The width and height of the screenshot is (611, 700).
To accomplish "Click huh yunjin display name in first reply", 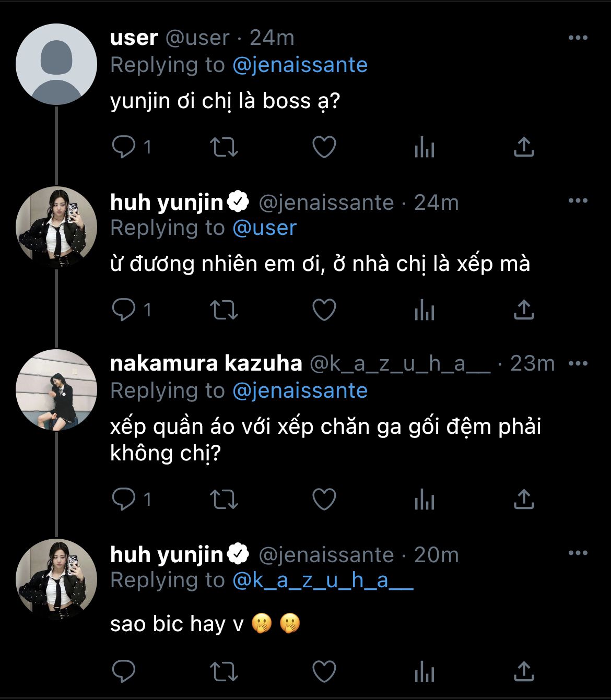I will coord(167,203).
